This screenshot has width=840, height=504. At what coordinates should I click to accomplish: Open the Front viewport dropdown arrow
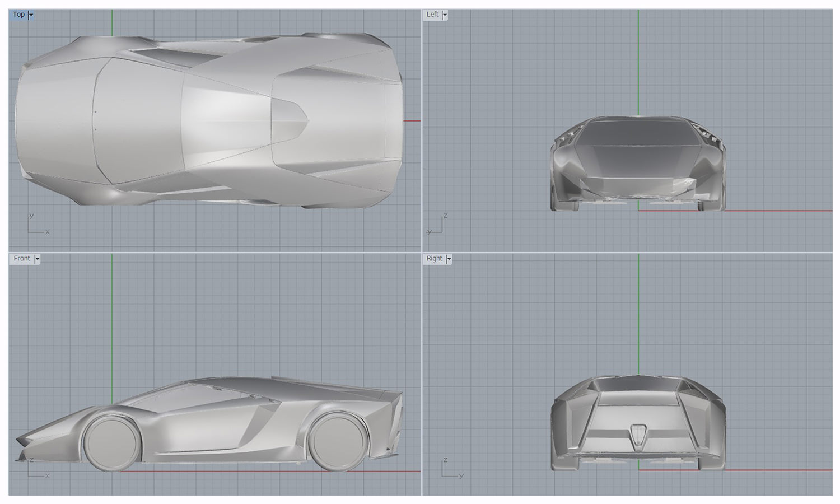(x=38, y=259)
